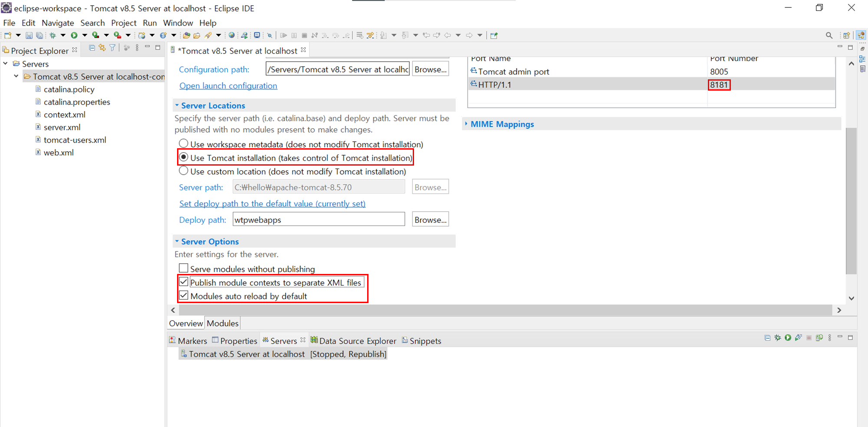Open the Navigate menu

58,23
